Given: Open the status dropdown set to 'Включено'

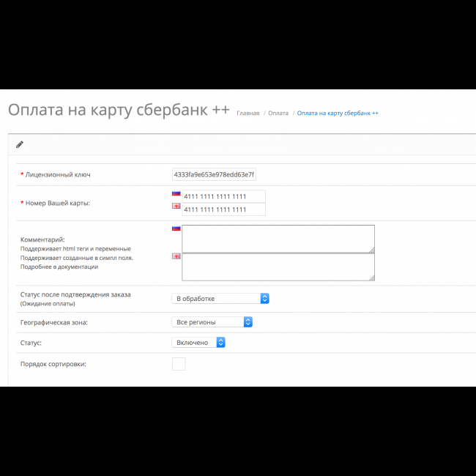Looking at the screenshot, I should 198,342.
